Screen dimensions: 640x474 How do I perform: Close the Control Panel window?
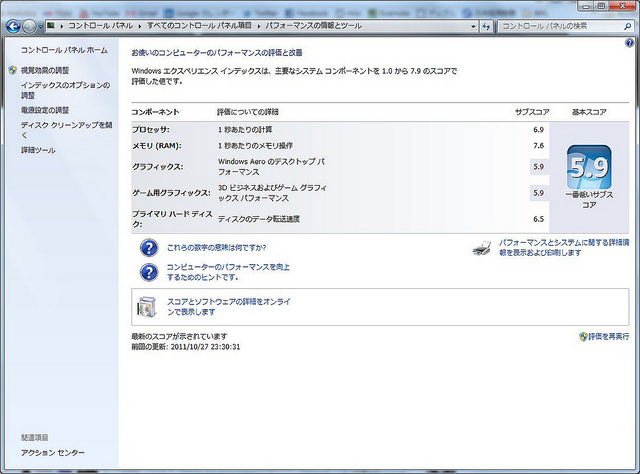point(623,6)
